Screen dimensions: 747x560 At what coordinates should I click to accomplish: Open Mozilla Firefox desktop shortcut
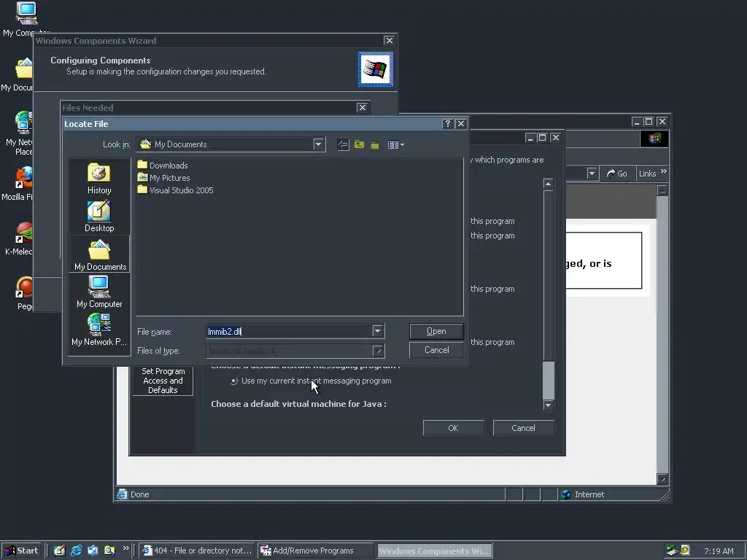18,183
